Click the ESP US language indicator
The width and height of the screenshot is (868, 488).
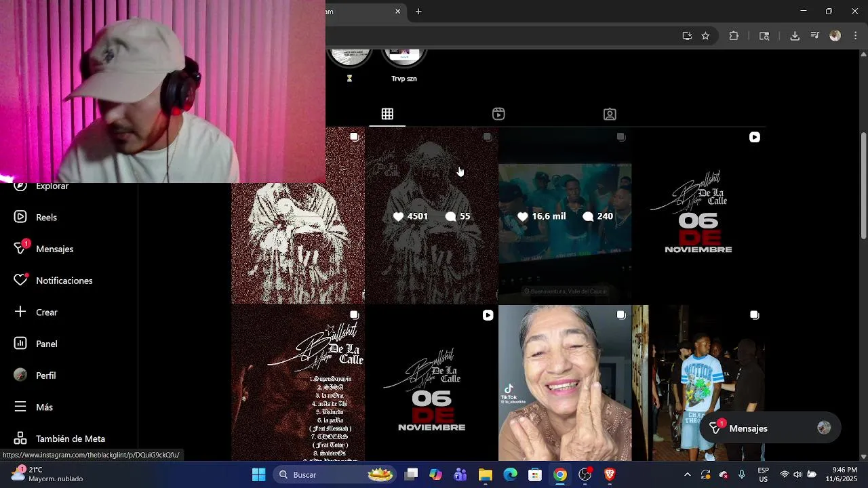click(x=764, y=474)
